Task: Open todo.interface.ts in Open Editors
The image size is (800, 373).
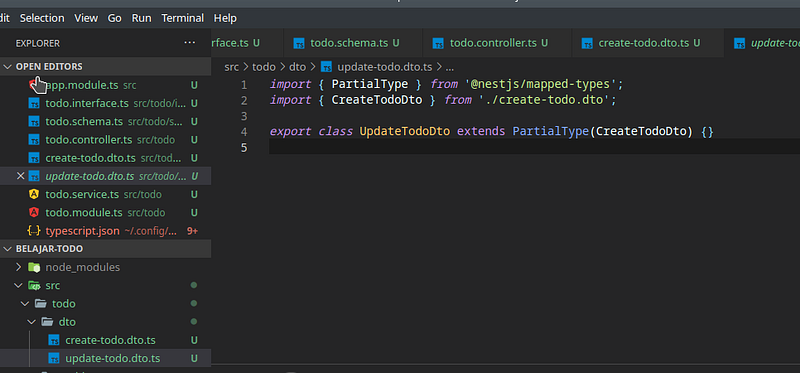Action: (106, 104)
